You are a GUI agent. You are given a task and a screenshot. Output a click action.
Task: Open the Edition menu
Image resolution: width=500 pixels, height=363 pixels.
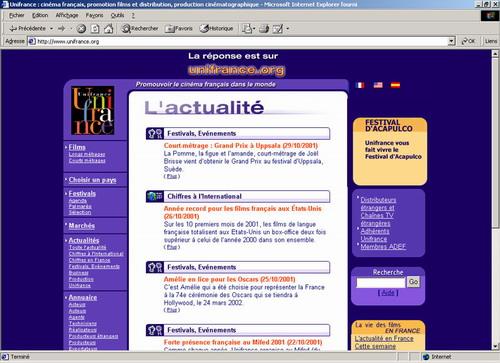[x=40, y=15]
